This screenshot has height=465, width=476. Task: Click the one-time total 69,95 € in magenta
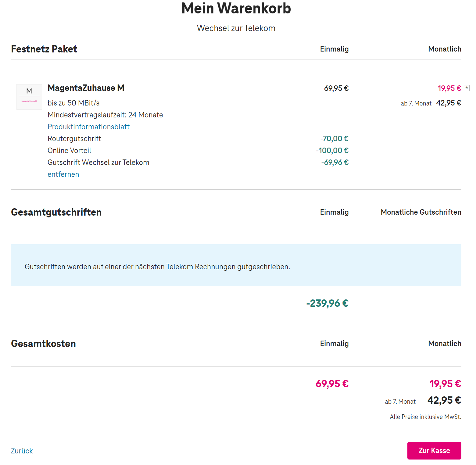pyautogui.click(x=332, y=384)
